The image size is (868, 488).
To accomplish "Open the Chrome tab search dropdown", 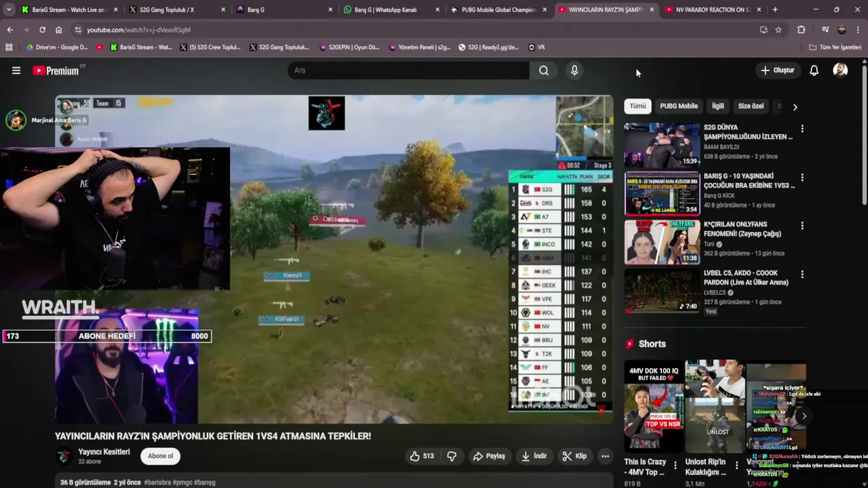I will (x=9, y=9).
